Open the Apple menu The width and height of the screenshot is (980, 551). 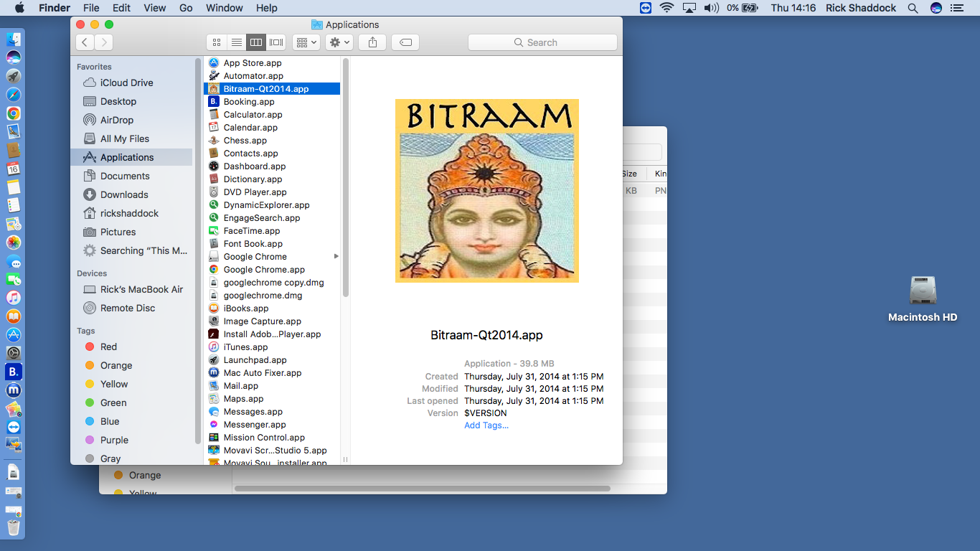[x=19, y=8]
